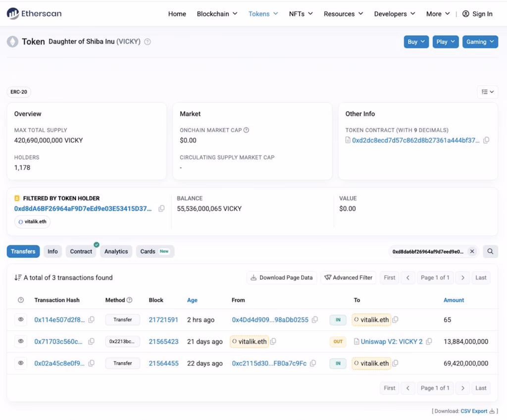Screen dimensions: 507x420
Task: Preview transaction 0x71703c560c via eye icon
Action: tap(21, 341)
